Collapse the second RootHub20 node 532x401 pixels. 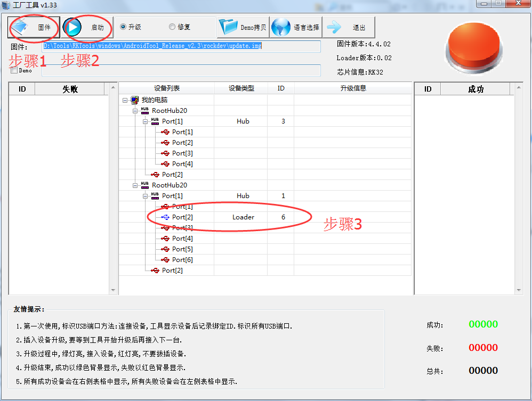pos(135,185)
